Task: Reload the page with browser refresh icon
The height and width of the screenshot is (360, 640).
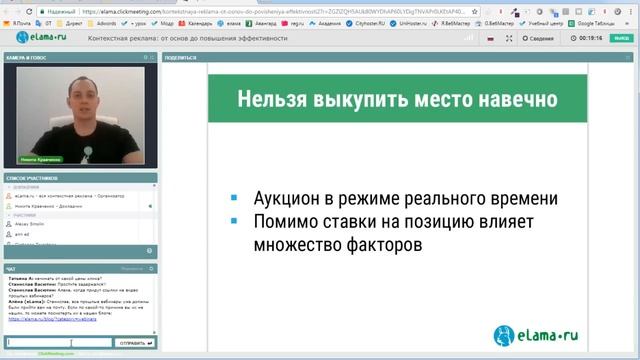Action: point(29,11)
